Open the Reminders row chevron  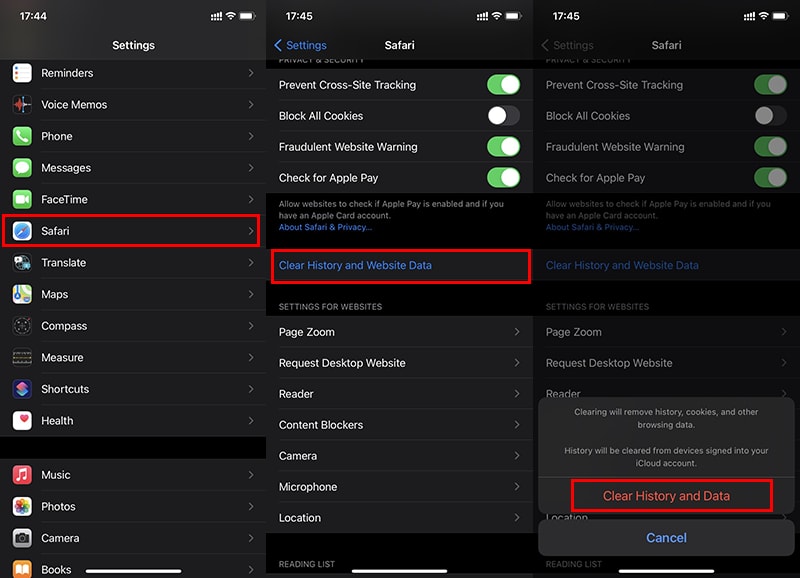[x=251, y=73]
